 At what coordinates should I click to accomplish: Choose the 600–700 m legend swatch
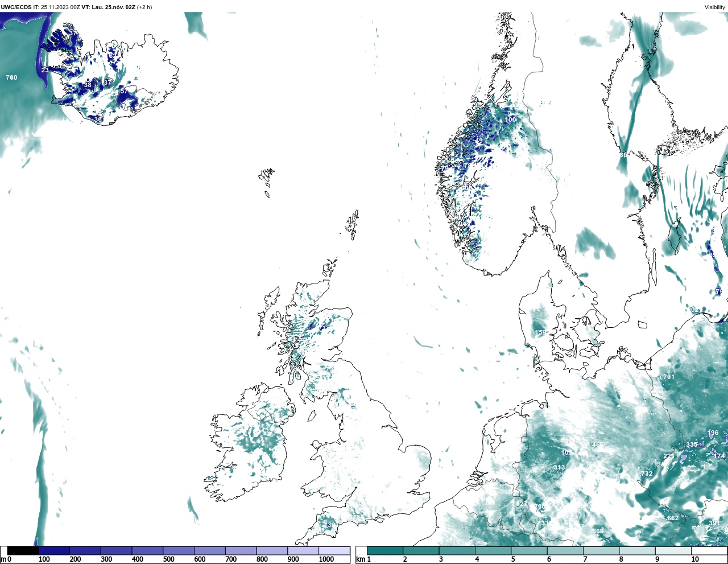coord(209,551)
